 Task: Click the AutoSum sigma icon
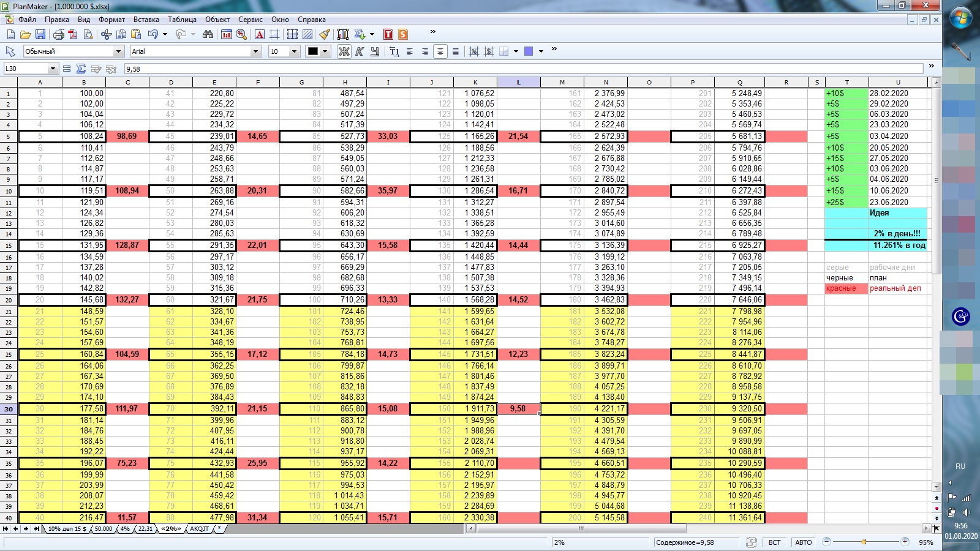[81, 69]
